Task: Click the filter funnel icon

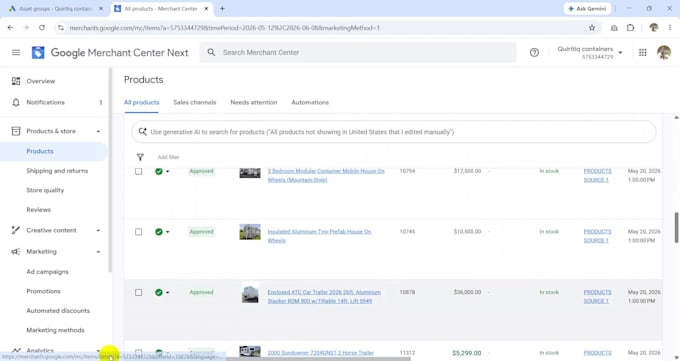Action: pyautogui.click(x=140, y=157)
